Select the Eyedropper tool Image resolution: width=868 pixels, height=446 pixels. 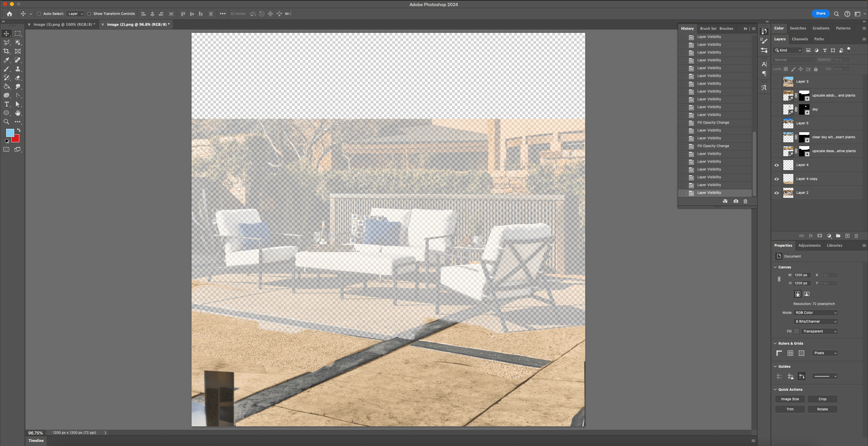tap(6, 60)
